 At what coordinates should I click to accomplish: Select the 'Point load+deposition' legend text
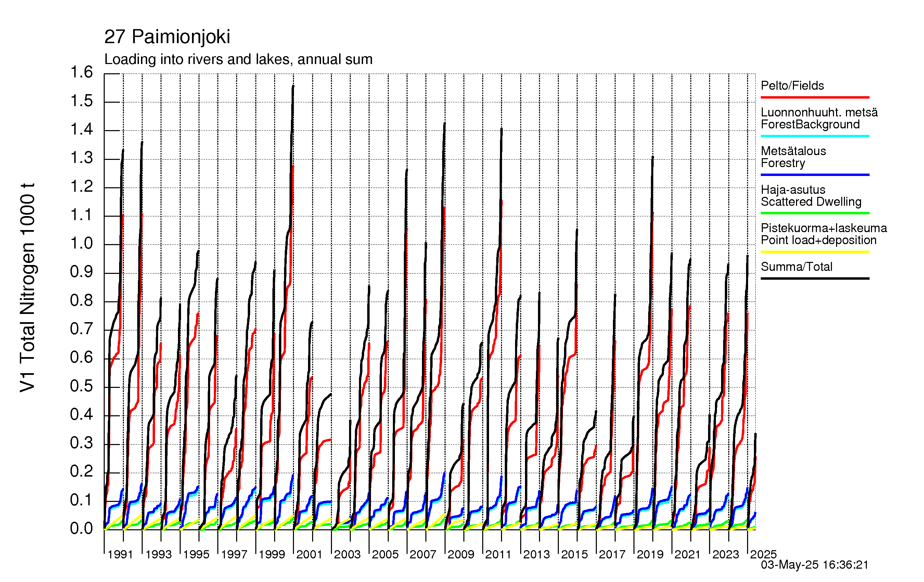click(819, 240)
